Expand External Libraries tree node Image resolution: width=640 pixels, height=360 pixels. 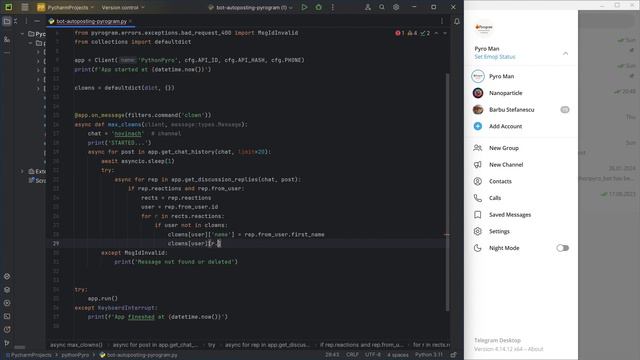coord(22,171)
